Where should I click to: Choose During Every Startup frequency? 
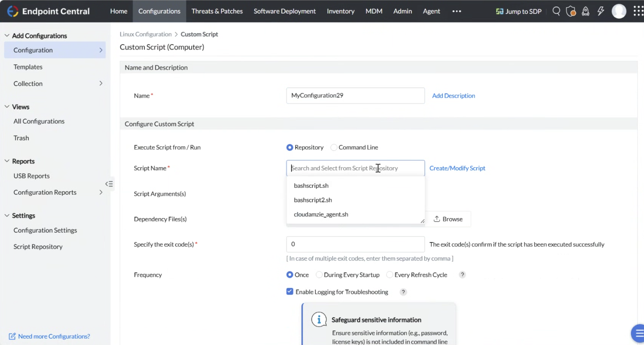point(319,275)
